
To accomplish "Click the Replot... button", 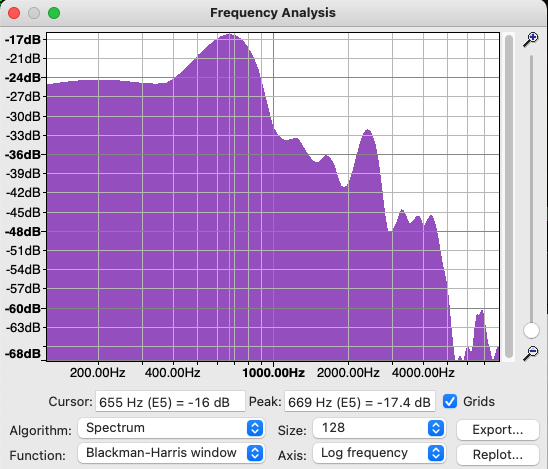I will [498, 455].
